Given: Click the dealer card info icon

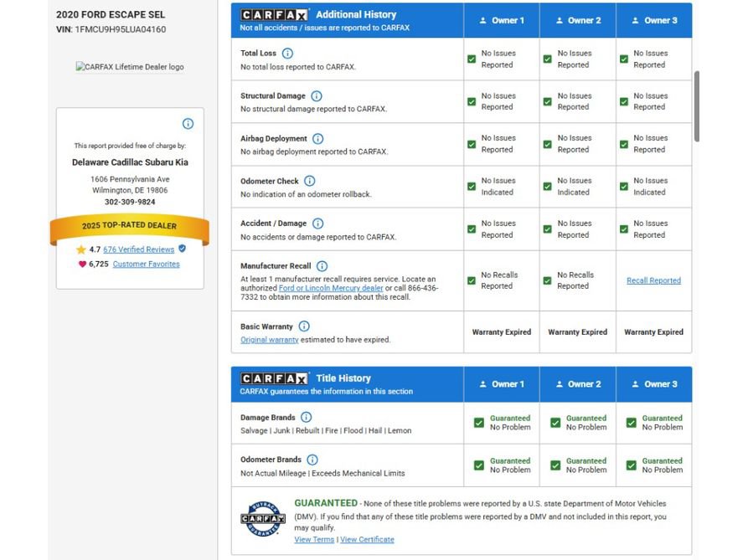Looking at the screenshot, I should (x=188, y=124).
